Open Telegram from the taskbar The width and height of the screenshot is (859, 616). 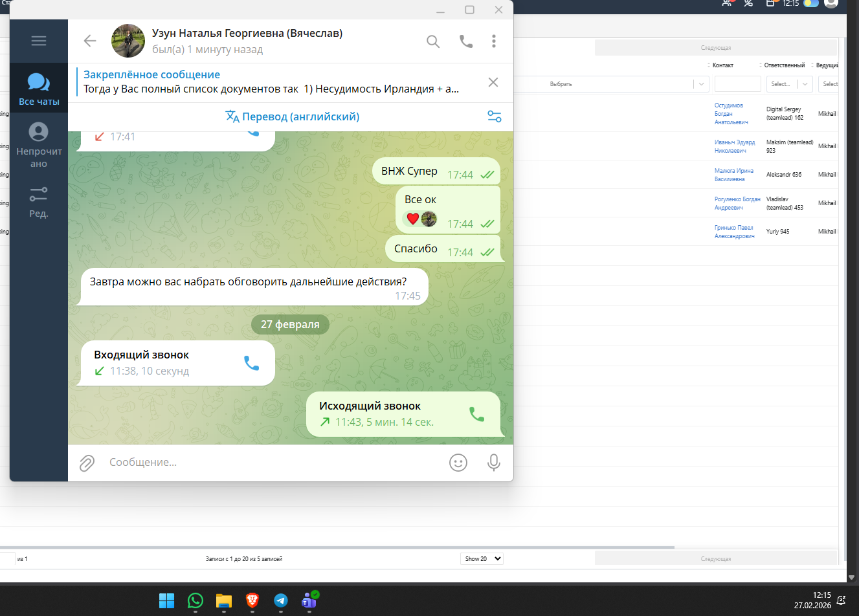pos(281,601)
